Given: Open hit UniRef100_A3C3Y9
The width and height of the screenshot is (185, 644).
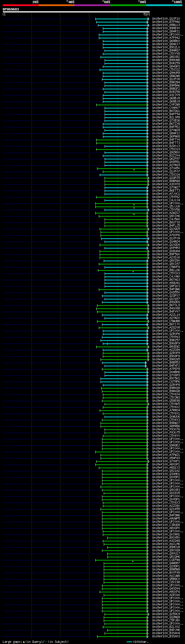Looking at the screenshot, I should coord(166,95).
